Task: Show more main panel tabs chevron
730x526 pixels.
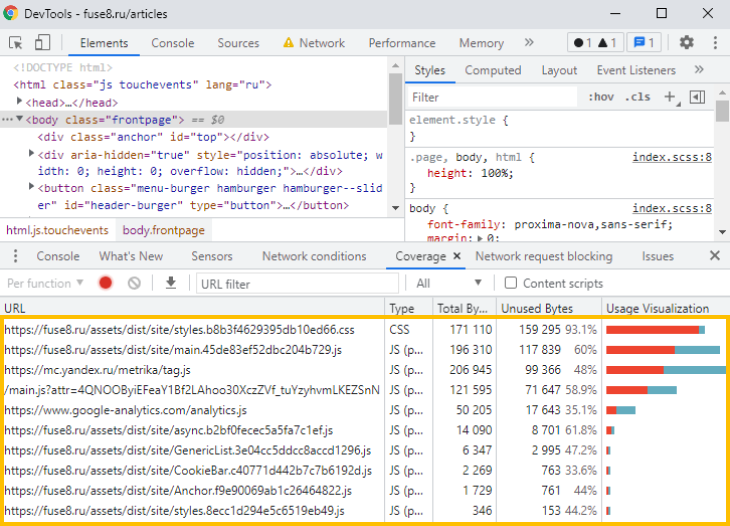Action: (x=529, y=43)
